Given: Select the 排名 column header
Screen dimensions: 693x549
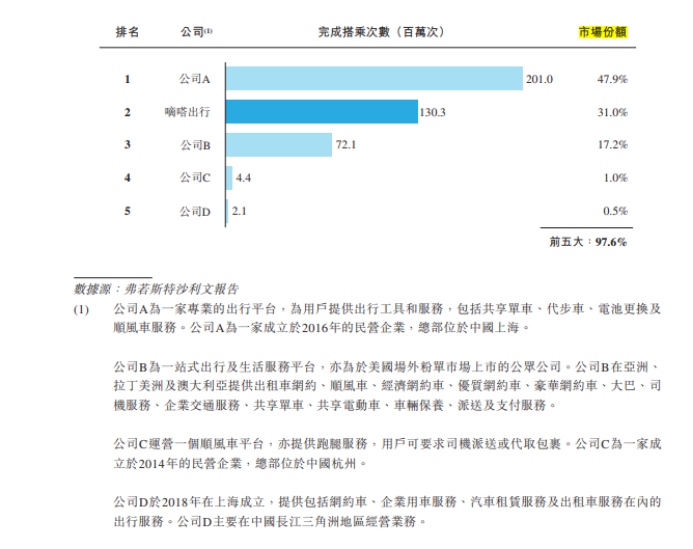Looking at the screenshot, I should 127,33.
